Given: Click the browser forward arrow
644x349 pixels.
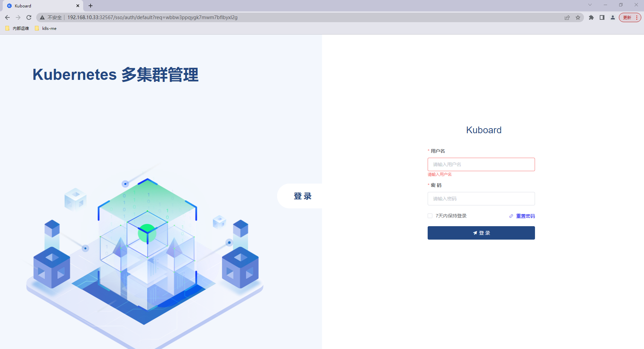Looking at the screenshot, I should [x=18, y=17].
